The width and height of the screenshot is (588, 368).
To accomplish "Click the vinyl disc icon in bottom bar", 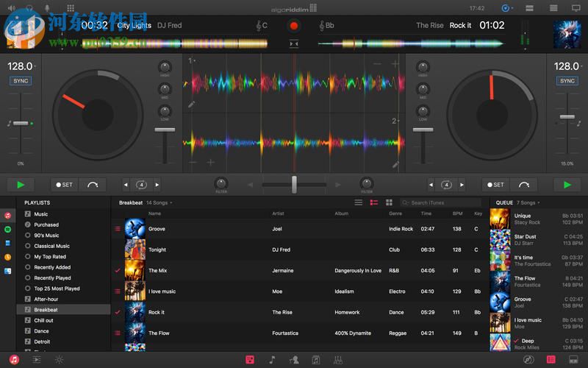I will pyautogui.click(x=528, y=360).
